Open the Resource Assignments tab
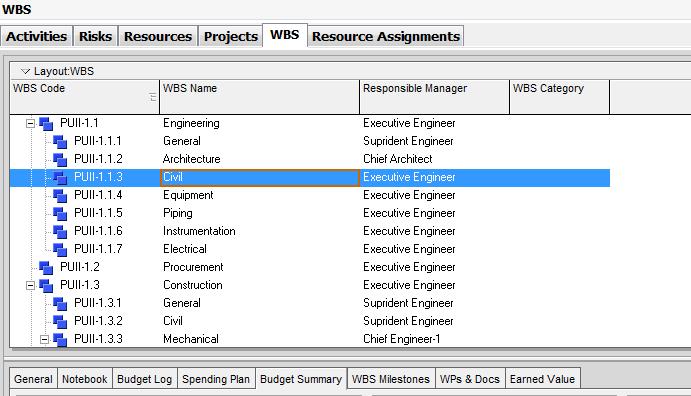This screenshot has height=396, width=691. point(386,36)
